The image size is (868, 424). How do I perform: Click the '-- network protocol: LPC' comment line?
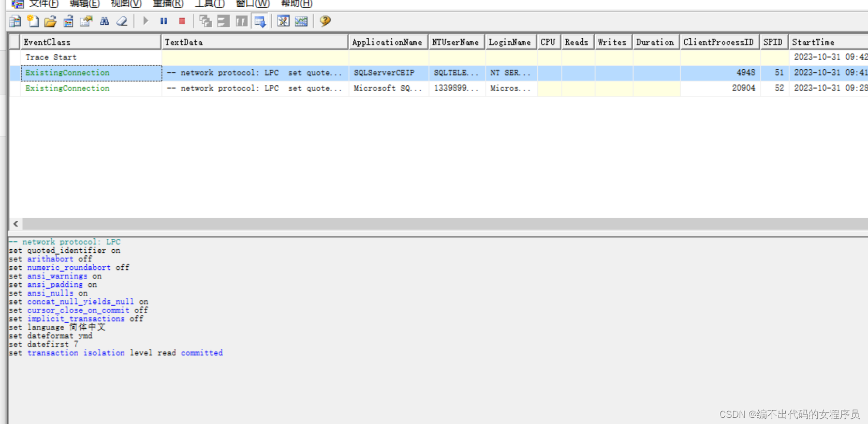pyautogui.click(x=65, y=242)
